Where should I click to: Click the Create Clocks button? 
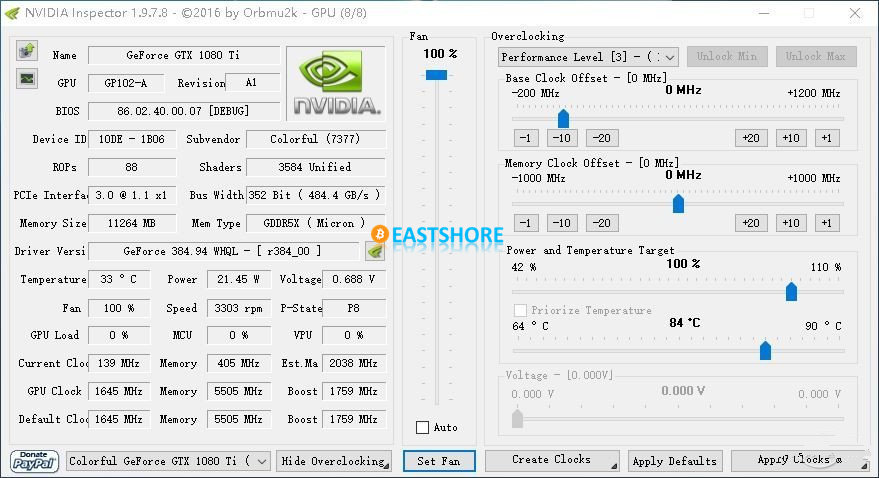pos(552,460)
